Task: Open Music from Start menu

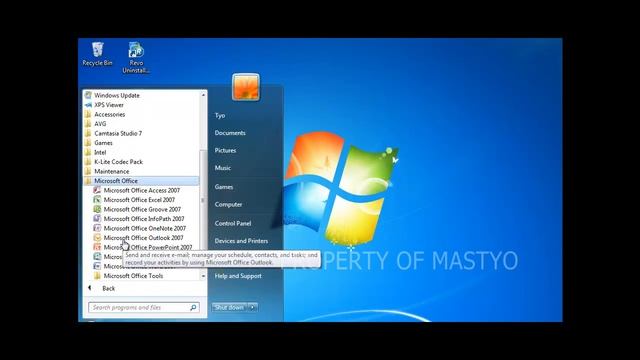Action: [x=223, y=168]
